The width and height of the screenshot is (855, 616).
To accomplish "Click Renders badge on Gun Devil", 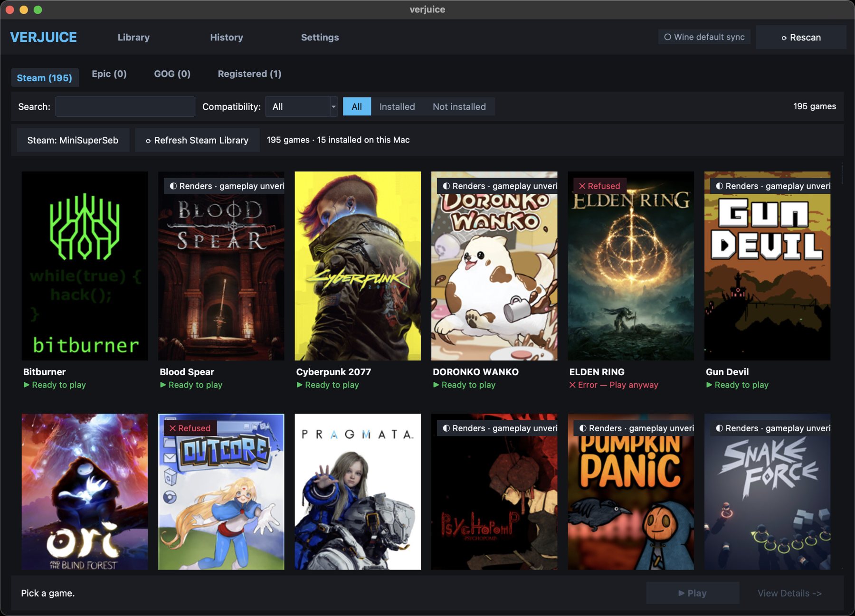I will click(x=770, y=186).
